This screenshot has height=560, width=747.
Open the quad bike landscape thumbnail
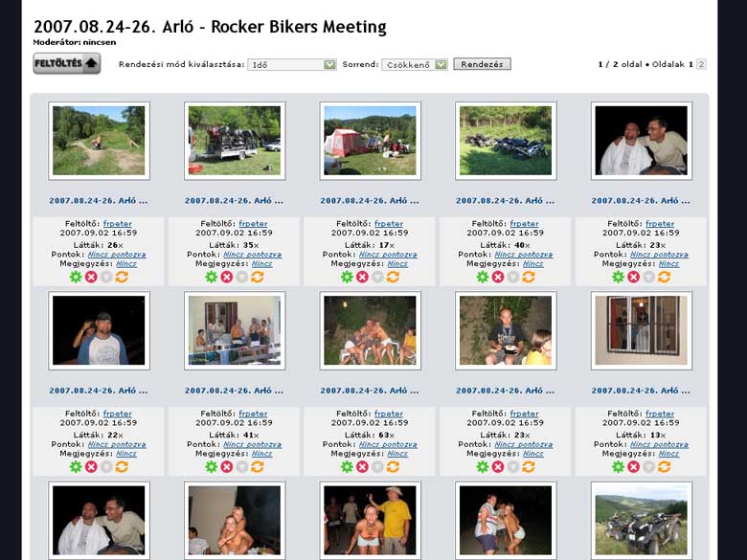(x=641, y=519)
